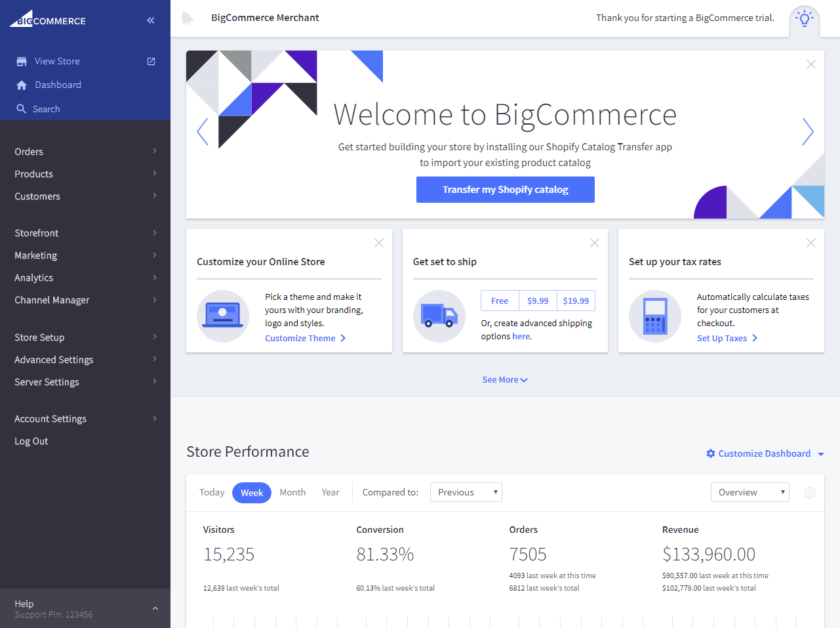
Task: Click Log Out in sidebar
Action: pyautogui.click(x=31, y=441)
